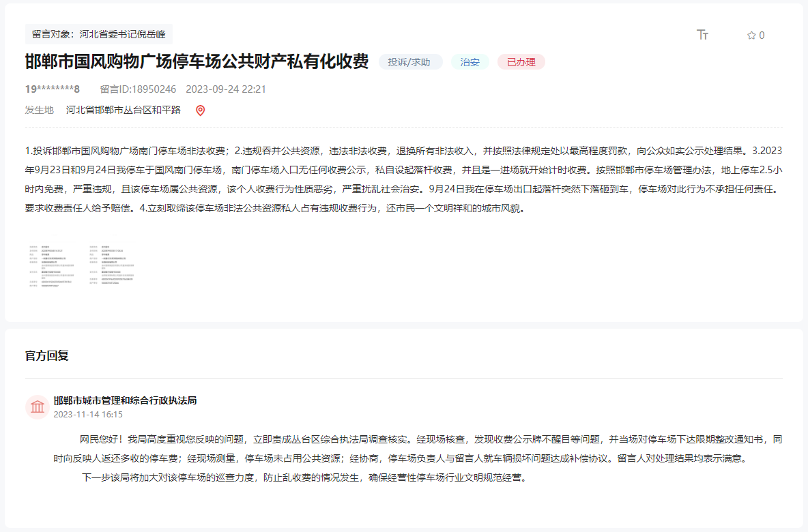Click the masked username 19********8

pos(53,89)
